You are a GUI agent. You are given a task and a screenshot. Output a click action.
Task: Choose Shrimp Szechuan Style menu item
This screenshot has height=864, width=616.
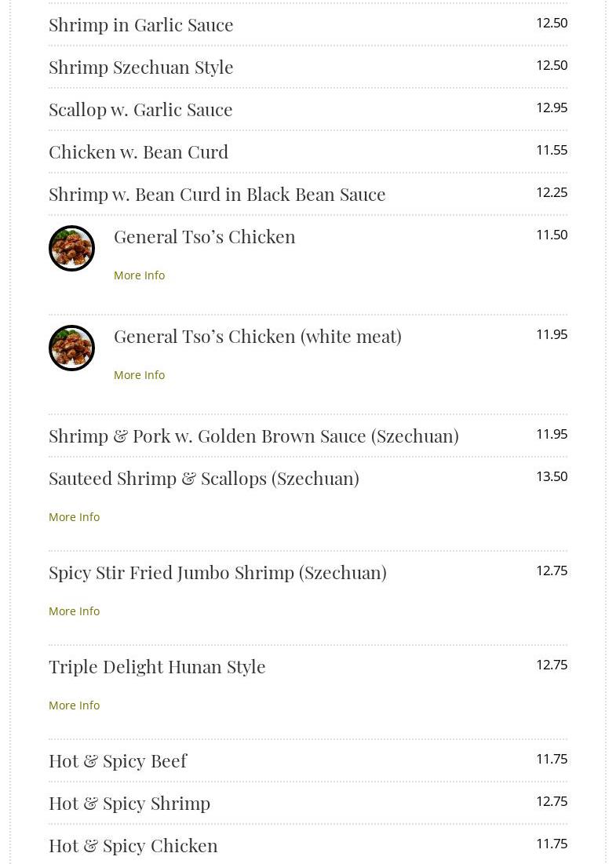141,67
